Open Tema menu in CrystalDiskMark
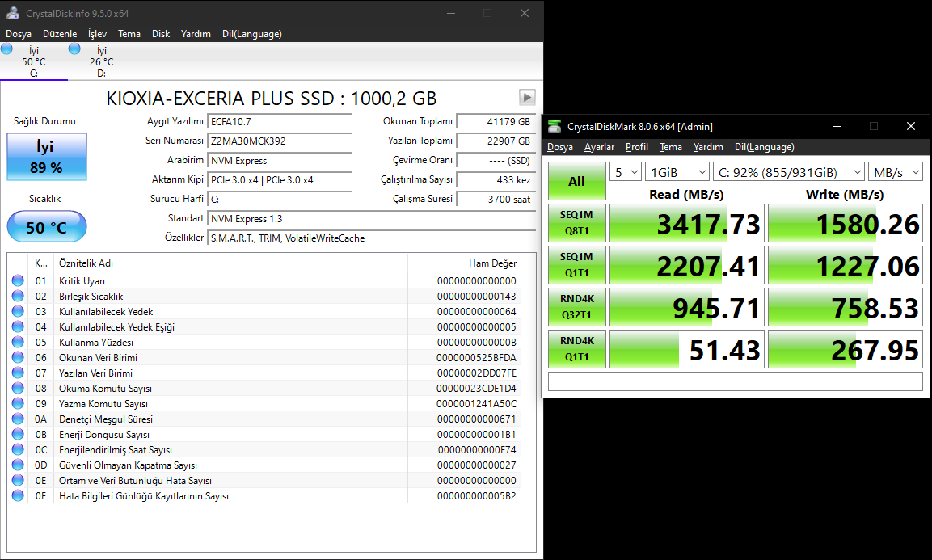The width and height of the screenshot is (932, 560). (x=670, y=147)
